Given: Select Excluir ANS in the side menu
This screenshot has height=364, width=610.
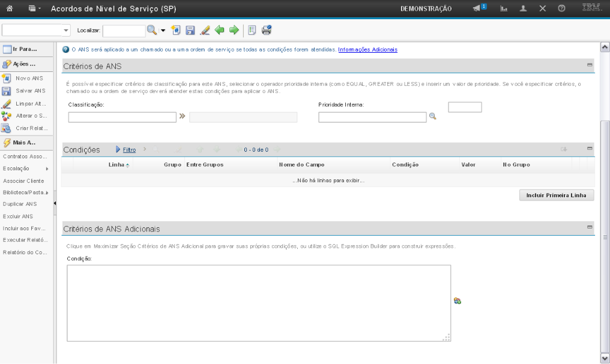Looking at the screenshot, I should click(x=18, y=216).
